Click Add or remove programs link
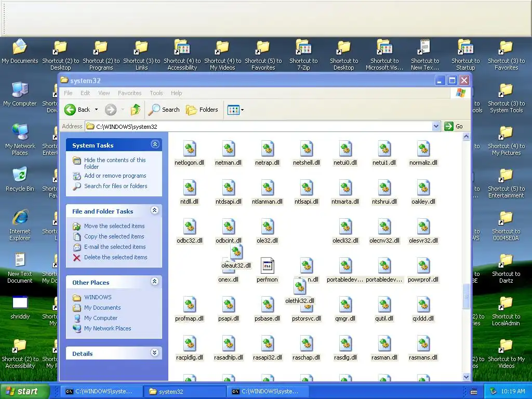Screen dimensions: 532x399 115,176
